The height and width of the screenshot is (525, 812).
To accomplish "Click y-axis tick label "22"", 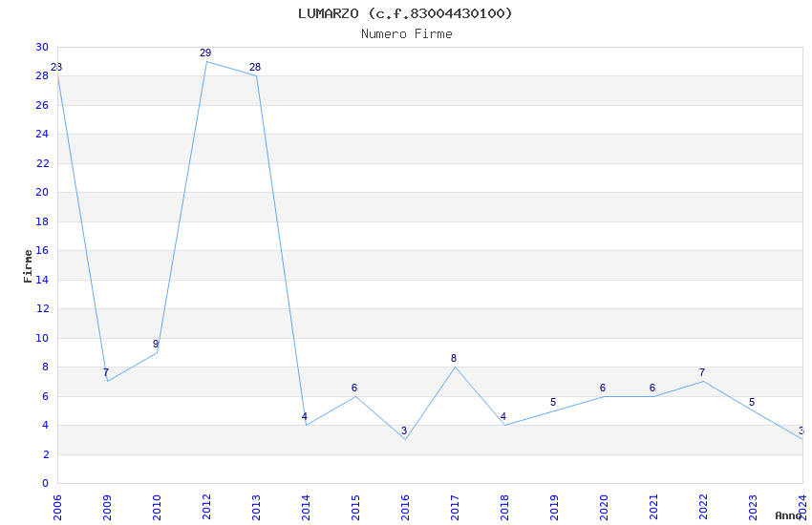I will coord(42,163).
